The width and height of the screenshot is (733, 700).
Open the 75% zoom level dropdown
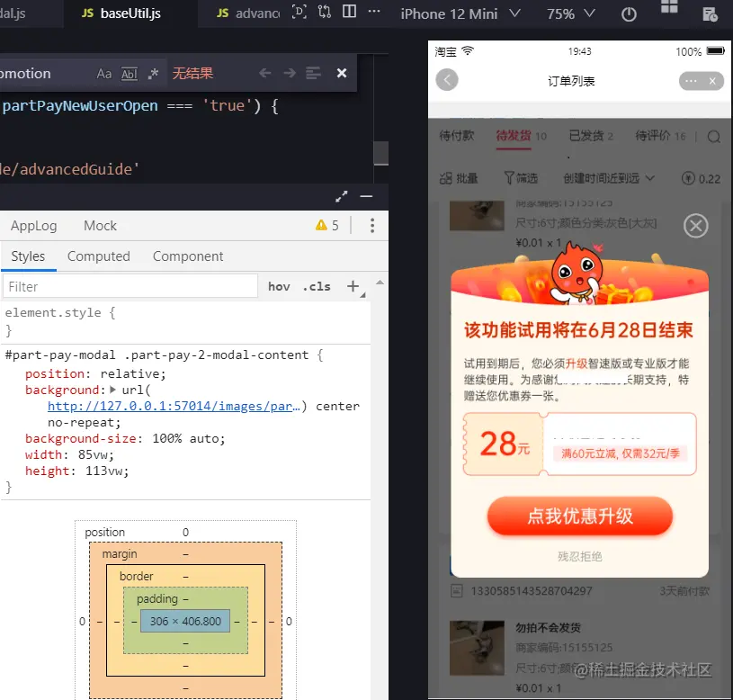point(571,14)
